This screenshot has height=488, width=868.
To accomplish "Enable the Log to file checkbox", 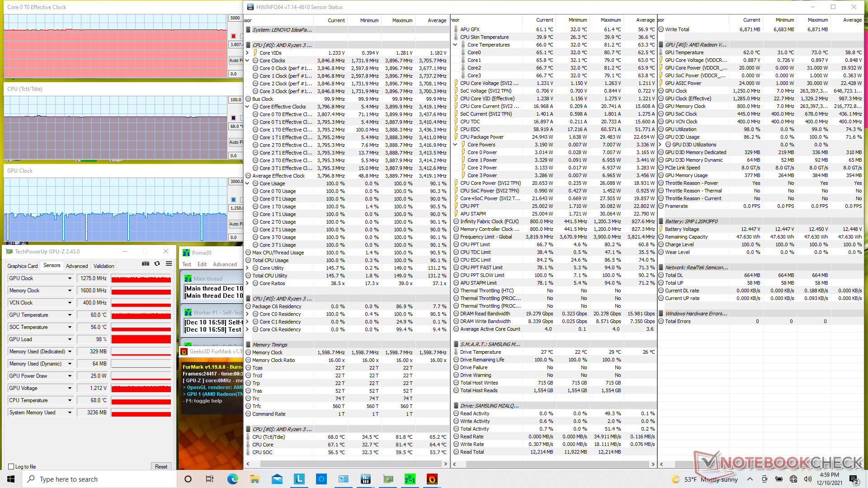I will click(x=11, y=467).
